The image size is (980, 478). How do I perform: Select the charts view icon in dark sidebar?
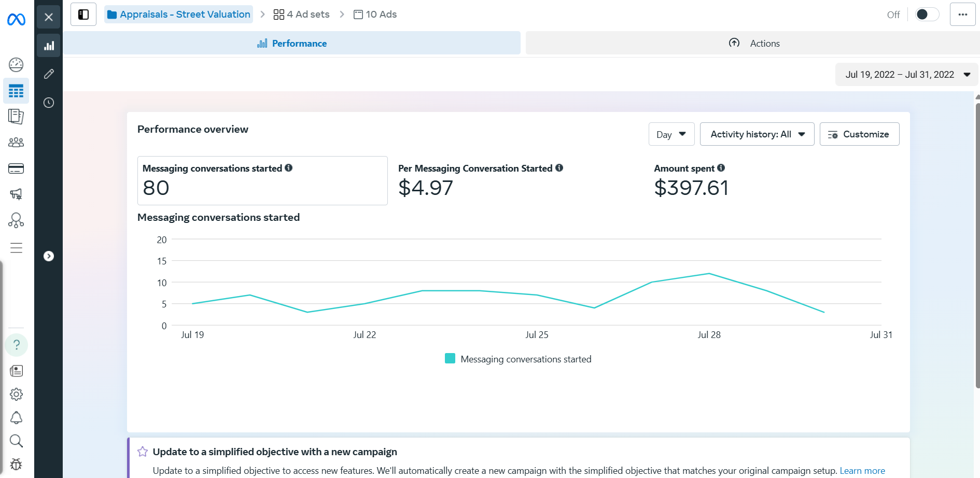click(x=49, y=46)
